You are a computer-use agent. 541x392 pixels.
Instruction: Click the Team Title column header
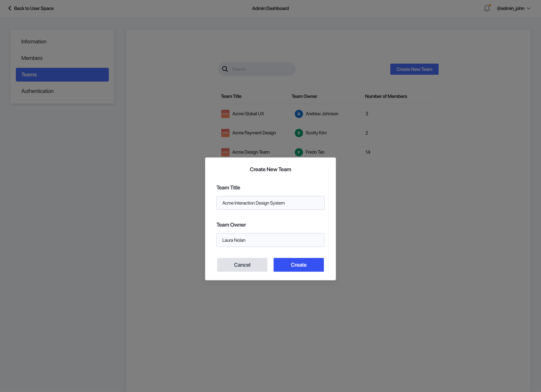pos(231,96)
